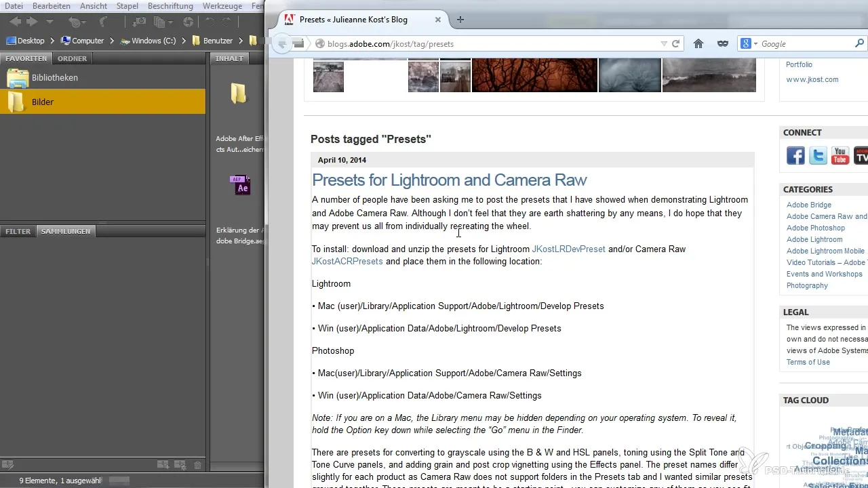Screen dimensions: 868x488
Task: Click Windows (C:) in Bridge path bar
Action: pos(149,41)
